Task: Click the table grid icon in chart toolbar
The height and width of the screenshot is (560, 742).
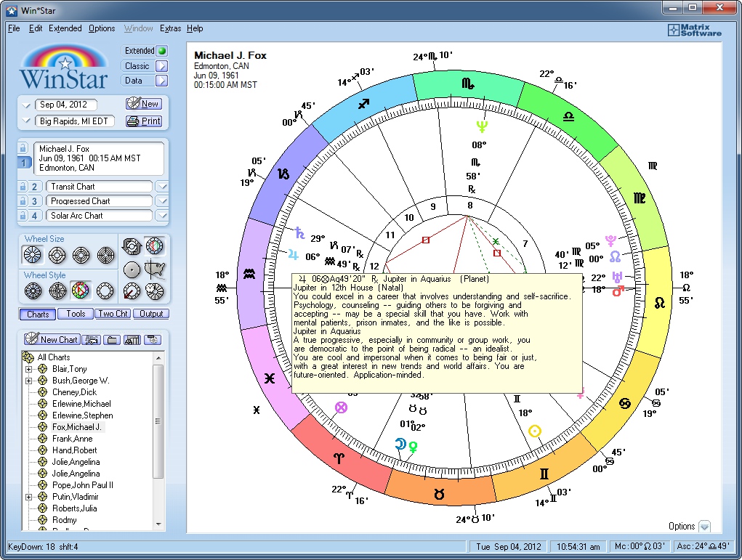Action: pos(132,340)
